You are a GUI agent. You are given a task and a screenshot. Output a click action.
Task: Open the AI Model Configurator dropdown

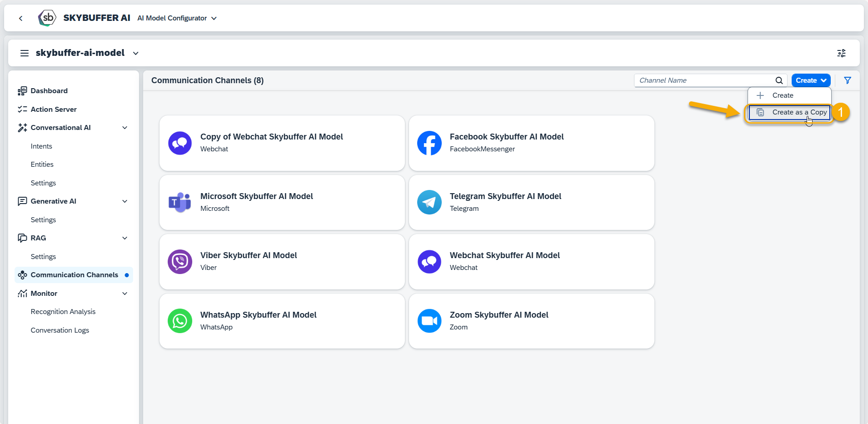point(177,18)
